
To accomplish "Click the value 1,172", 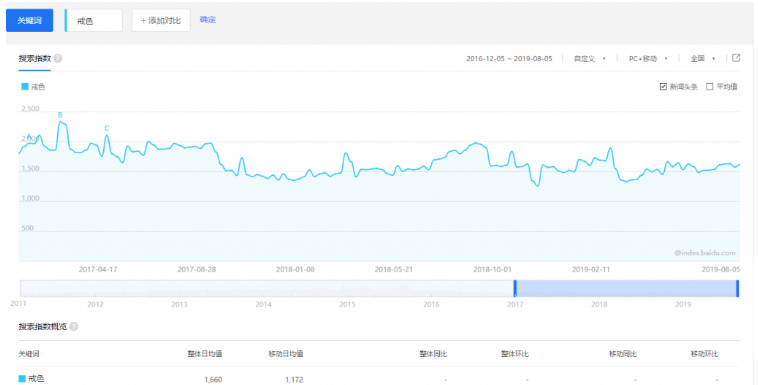I will 294,380.
